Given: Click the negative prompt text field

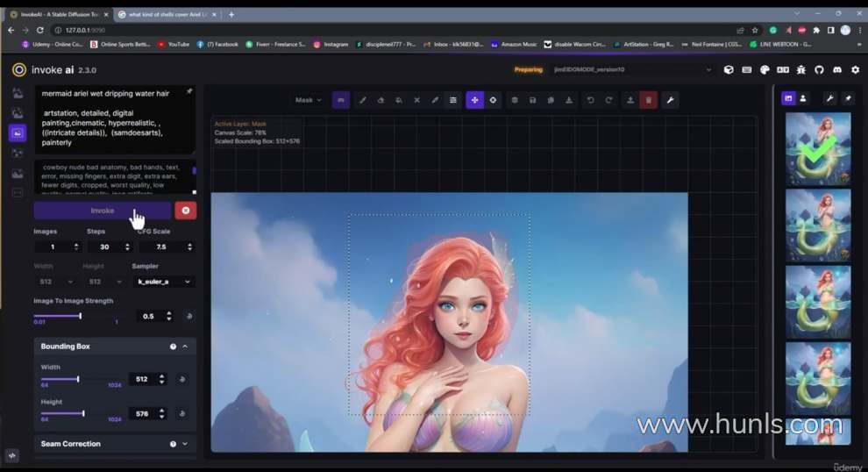Looking at the screenshot, I should pos(115,177).
